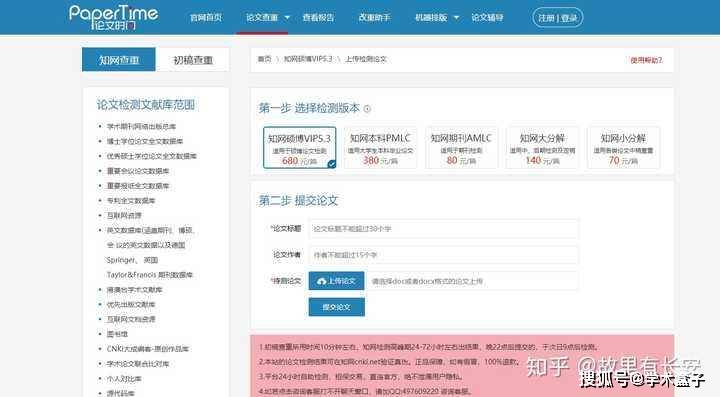
Task: Click the 专利全文数据库 list entry
Action: point(131,201)
